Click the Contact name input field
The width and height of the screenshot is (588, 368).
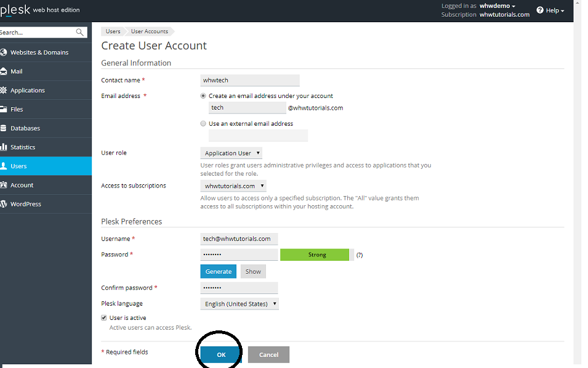click(x=250, y=80)
